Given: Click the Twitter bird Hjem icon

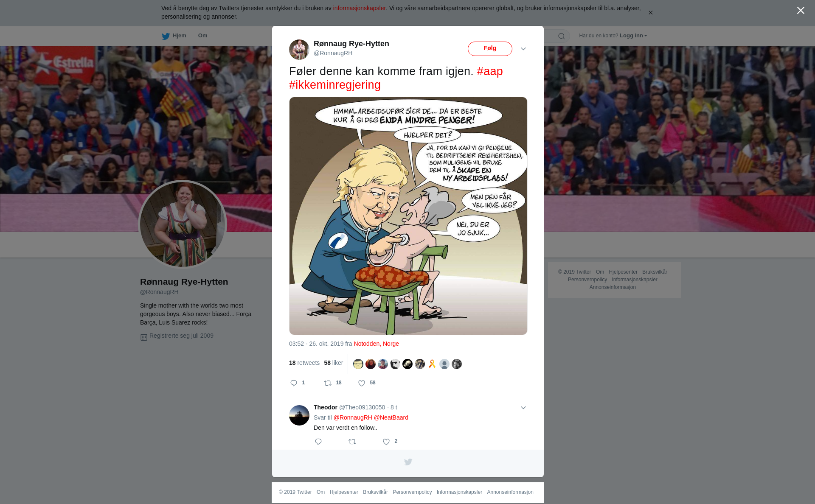Looking at the screenshot, I should pos(166,36).
